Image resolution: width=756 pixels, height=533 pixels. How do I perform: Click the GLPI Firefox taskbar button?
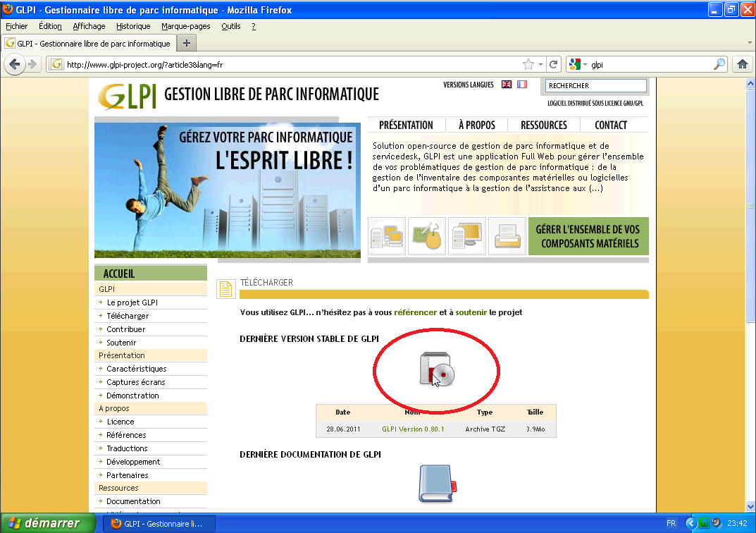[159, 523]
